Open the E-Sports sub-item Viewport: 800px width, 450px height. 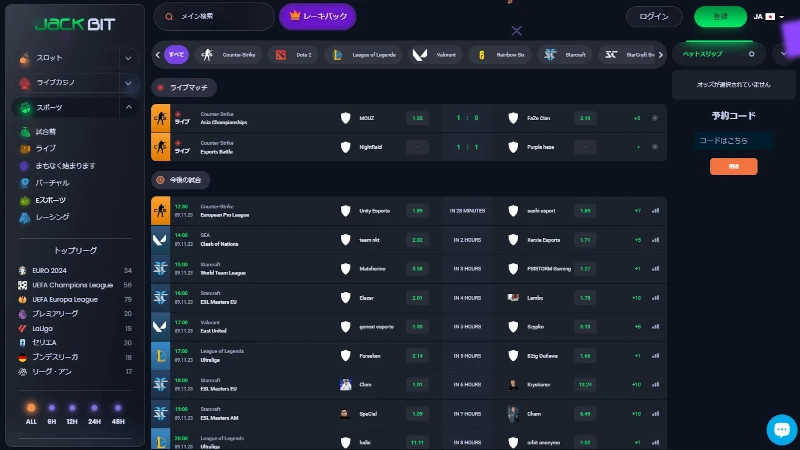point(43,200)
